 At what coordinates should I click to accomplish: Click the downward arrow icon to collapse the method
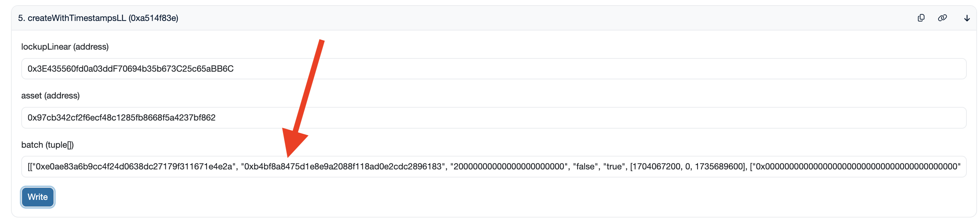[x=967, y=18]
